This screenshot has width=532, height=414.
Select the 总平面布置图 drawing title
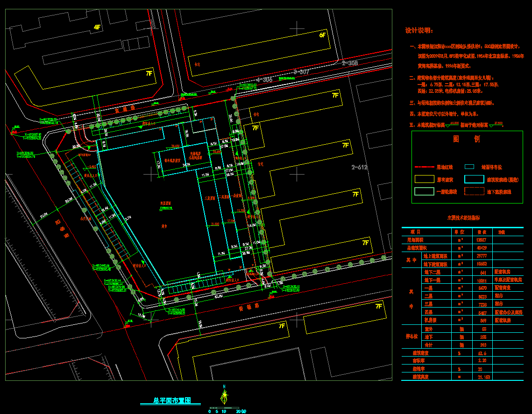click(x=171, y=400)
